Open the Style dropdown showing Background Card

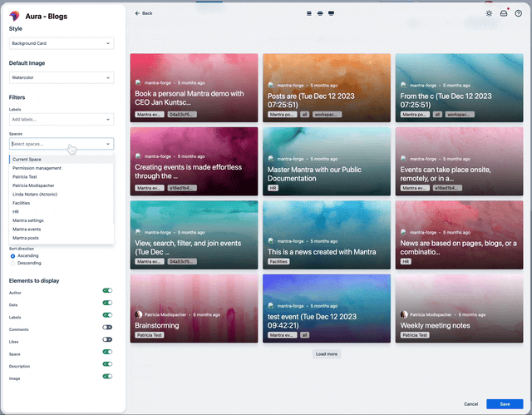coord(62,43)
